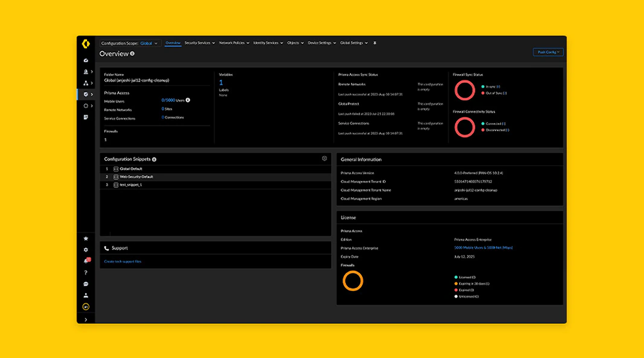Click the Out of Sync count link

click(x=505, y=93)
